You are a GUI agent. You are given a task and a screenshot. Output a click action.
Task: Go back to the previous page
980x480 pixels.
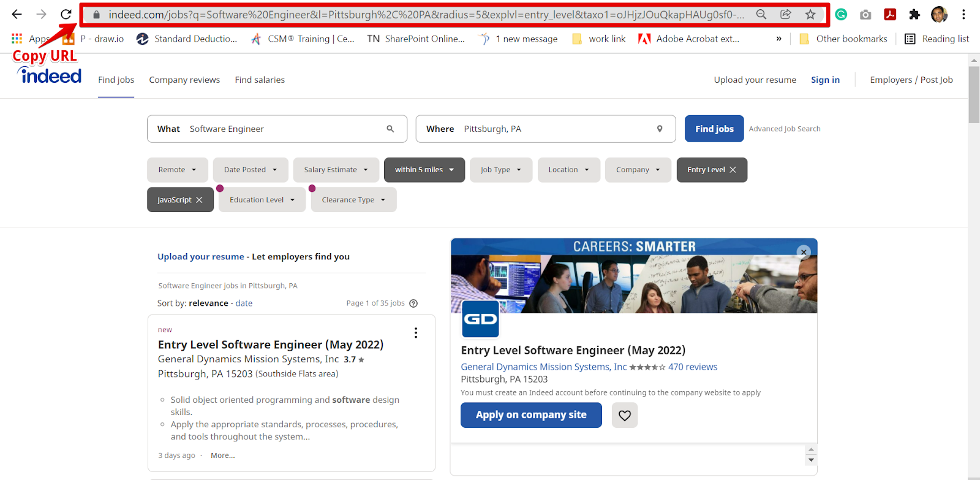[x=17, y=14]
